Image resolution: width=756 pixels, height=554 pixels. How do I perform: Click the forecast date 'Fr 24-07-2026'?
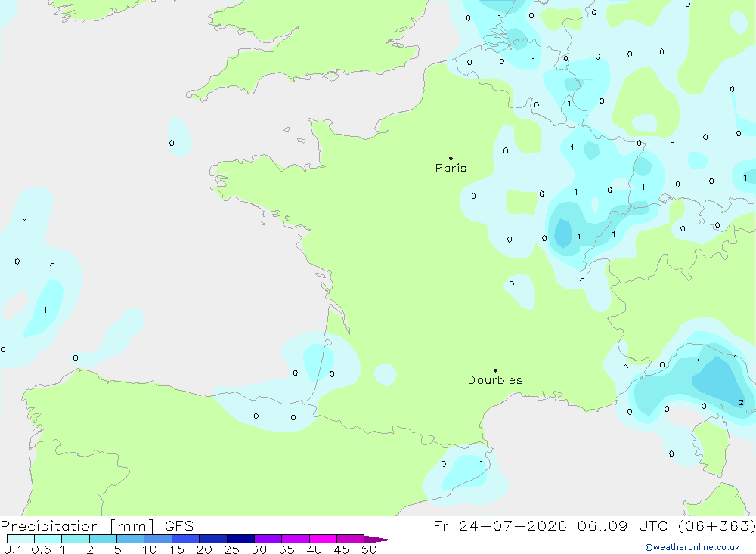(x=500, y=525)
